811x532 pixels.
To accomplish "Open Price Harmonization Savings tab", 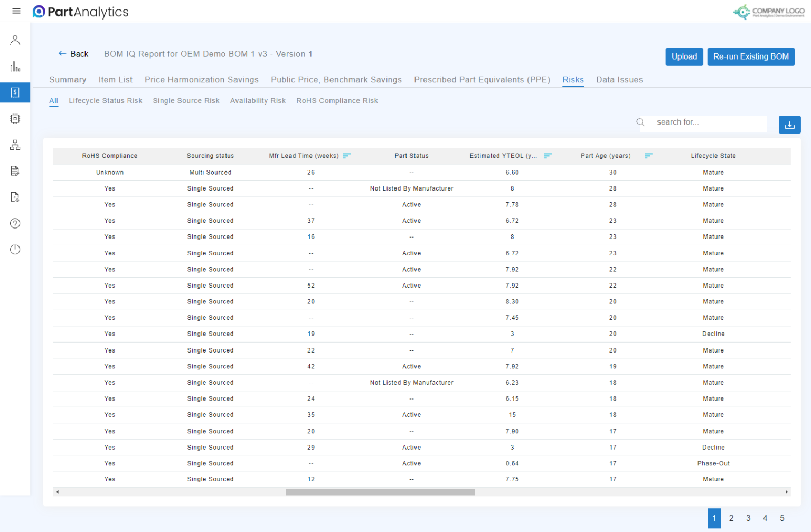I will [202, 80].
